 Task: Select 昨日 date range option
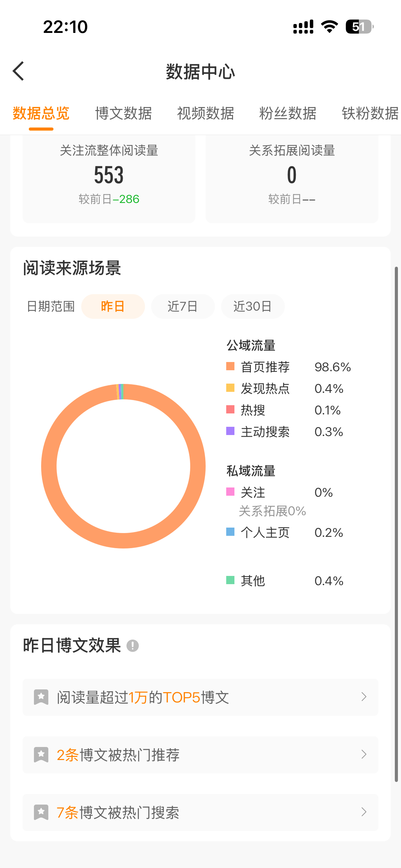(113, 306)
